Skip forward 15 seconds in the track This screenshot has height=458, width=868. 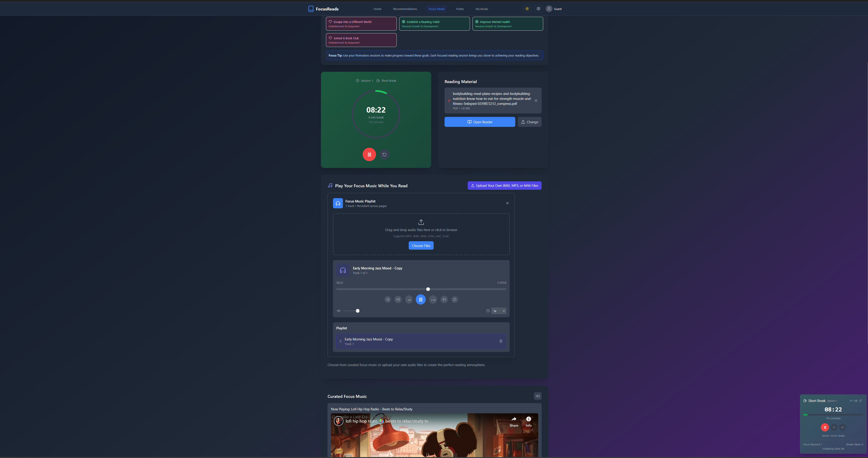pos(433,300)
